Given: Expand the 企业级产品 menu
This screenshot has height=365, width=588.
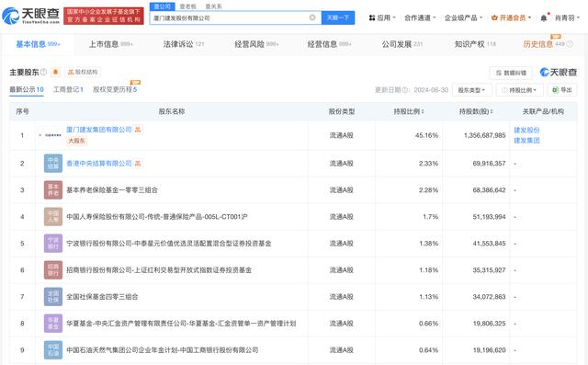Looking at the screenshot, I should tap(463, 17).
